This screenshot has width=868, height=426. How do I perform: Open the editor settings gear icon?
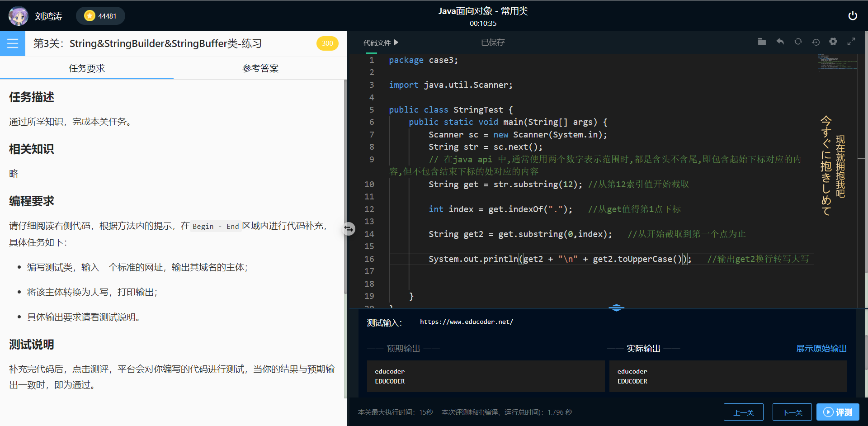pos(833,41)
